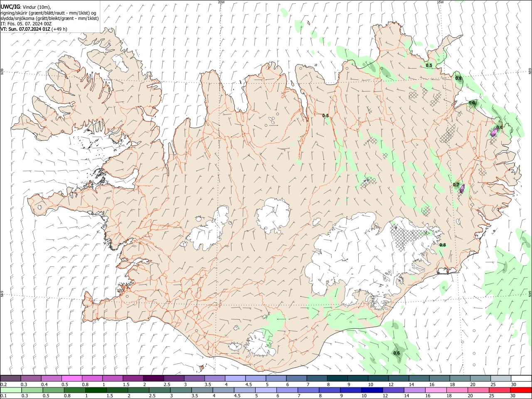This screenshot has height=399, width=532.
Task: Click the "0.8" value southeast of Vatnajökull glacier
Action: (x=443, y=245)
